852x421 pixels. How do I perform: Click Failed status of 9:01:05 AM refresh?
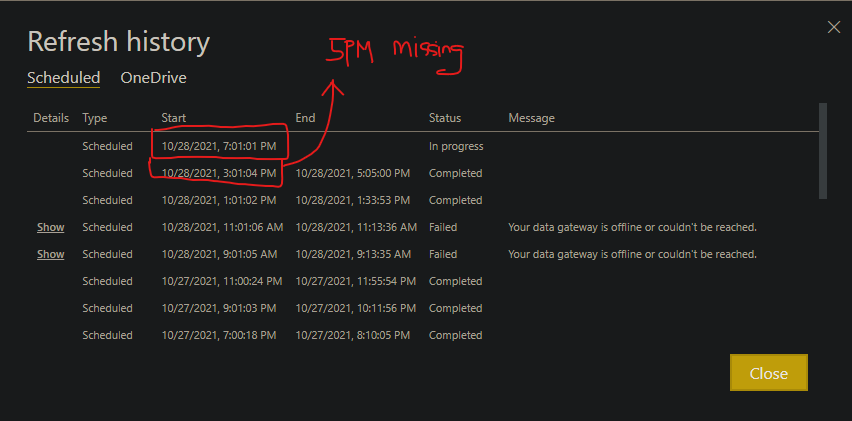[x=443, y=254]
